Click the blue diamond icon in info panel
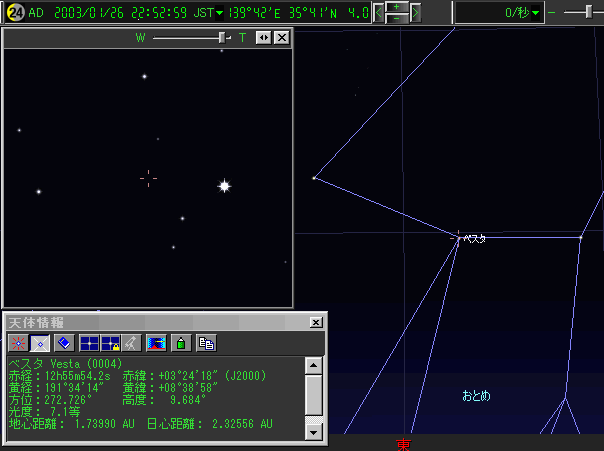Screen dimensions: 604x451 (62, 342)
